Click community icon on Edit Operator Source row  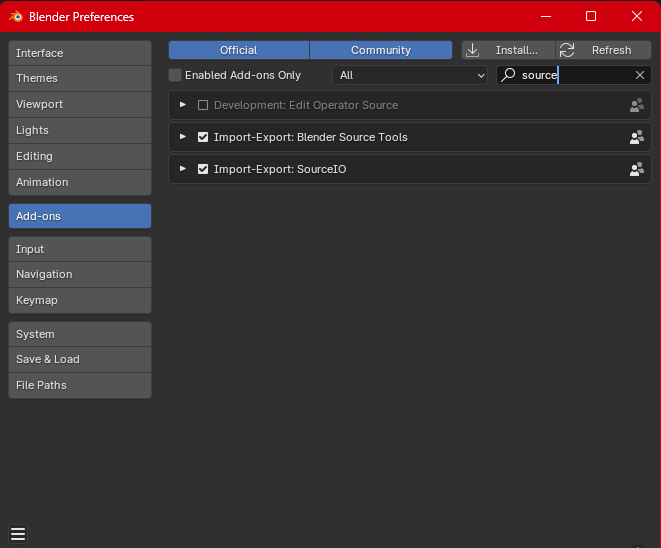pyautogui.click(x=637, y=105)
